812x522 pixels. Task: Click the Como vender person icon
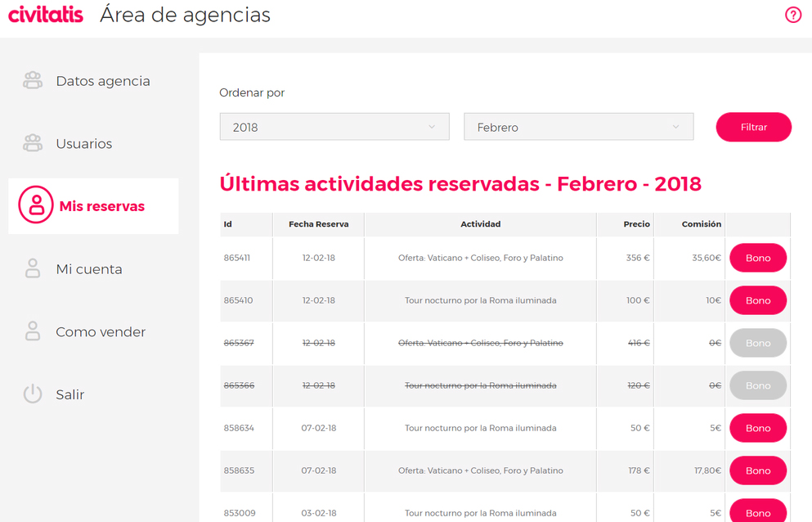pos(33,331)
